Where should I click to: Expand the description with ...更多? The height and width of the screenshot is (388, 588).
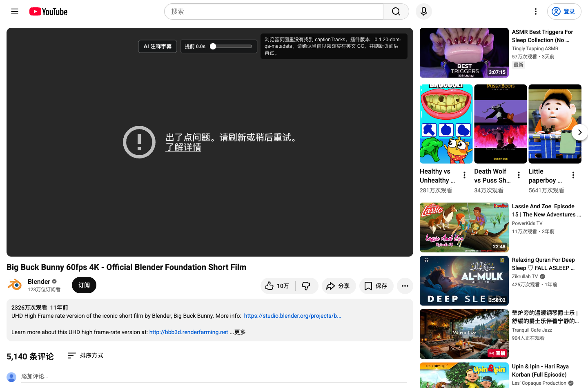click(x=238, y=332)
